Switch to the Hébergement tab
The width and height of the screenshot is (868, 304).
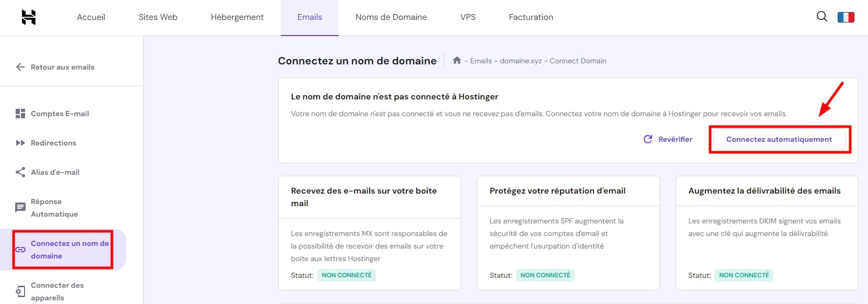[x=237, y=17]
